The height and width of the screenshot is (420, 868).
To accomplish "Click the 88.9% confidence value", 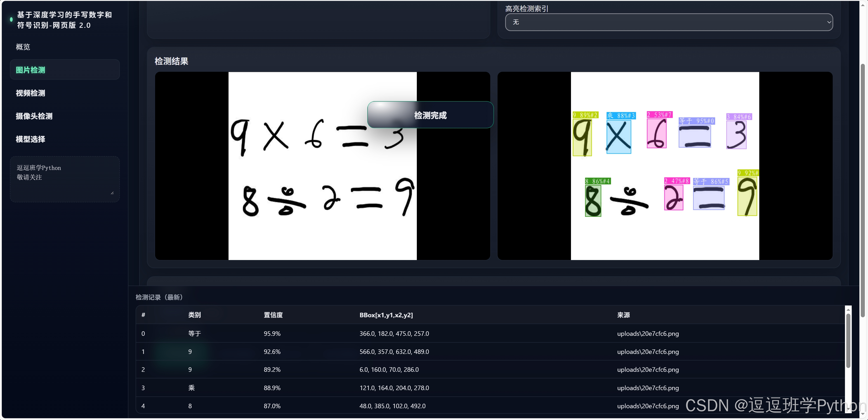I will 272,388.
